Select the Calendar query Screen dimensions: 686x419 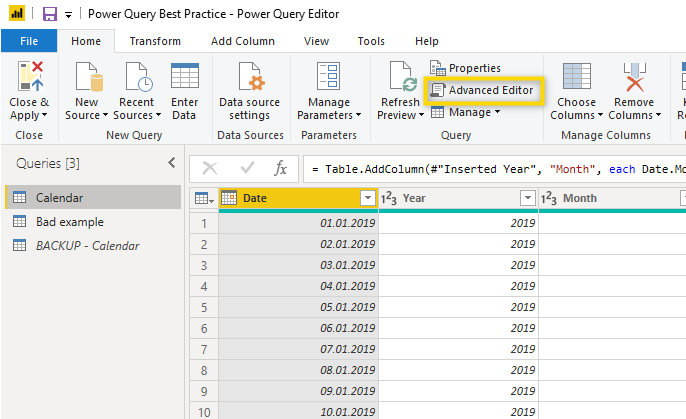pos(93,197)
